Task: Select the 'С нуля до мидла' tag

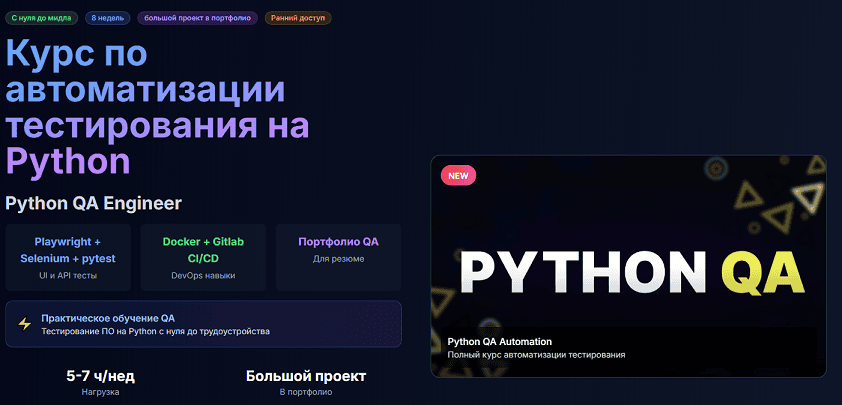Action: [41, 18]
